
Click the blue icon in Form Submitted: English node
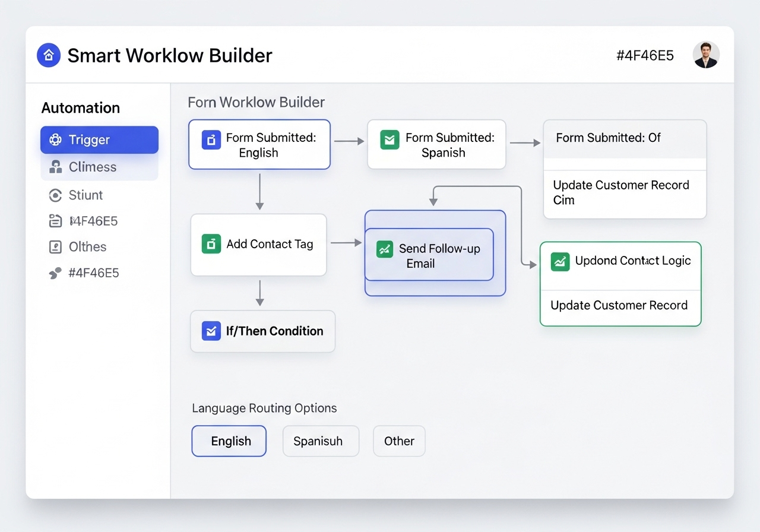211,140
